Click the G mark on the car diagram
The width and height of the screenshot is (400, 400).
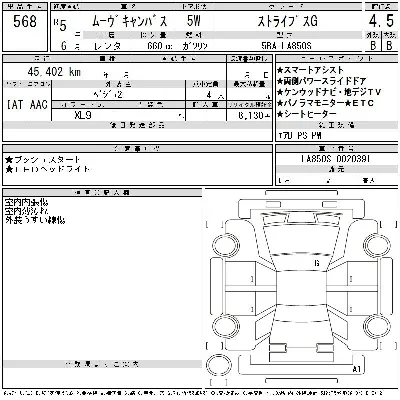click(x=317, y=263)
